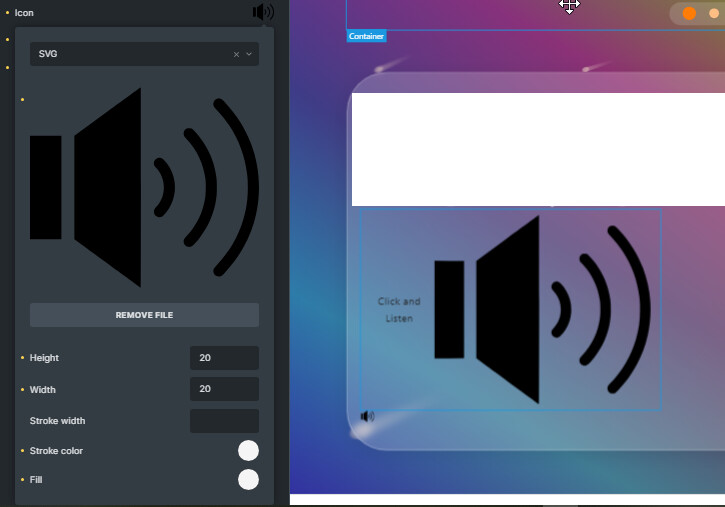The width and height of the screenshot is (725, 507).
Task: Click the Icon setting label
Action: point(24,13)
